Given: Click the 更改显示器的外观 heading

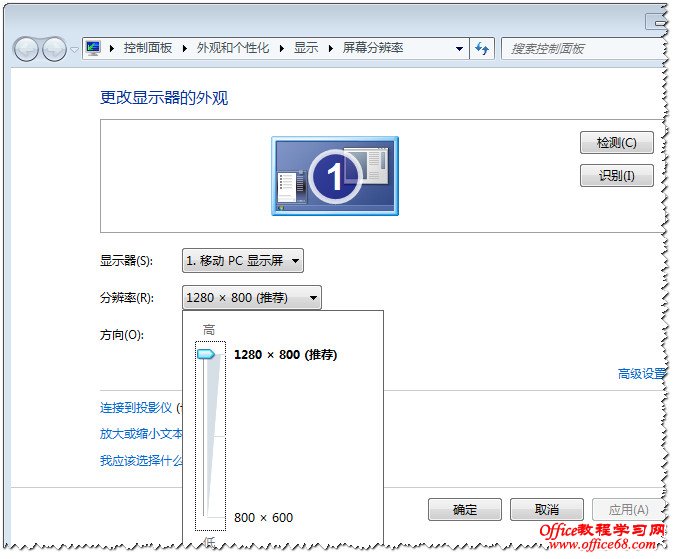Looking at the screenshot, I should [164, 98].
